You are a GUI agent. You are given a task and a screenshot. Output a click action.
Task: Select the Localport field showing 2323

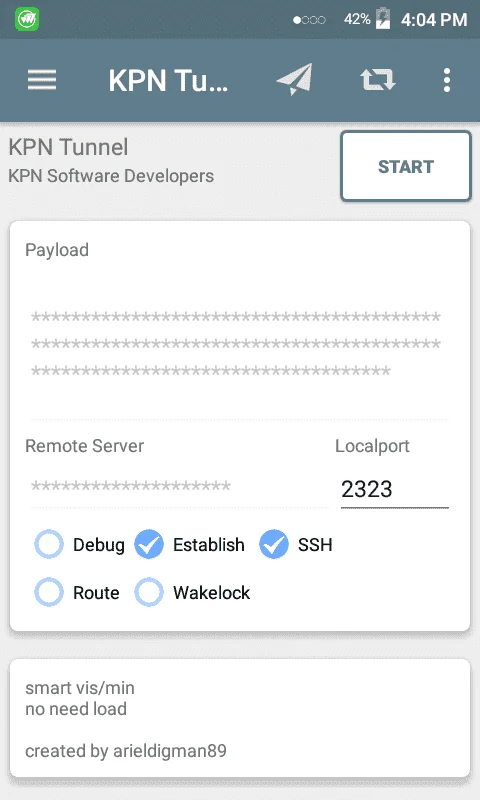pyautogui.click(x=395, y=489)
